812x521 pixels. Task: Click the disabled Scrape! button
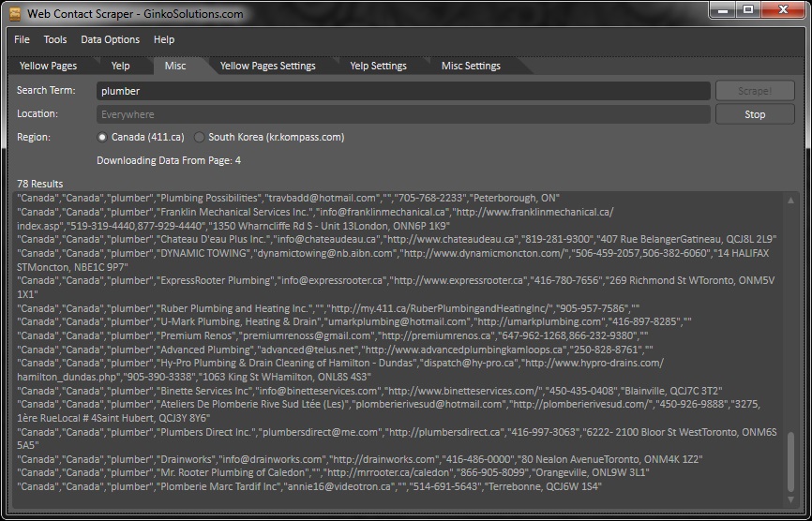tap(755, 91)
